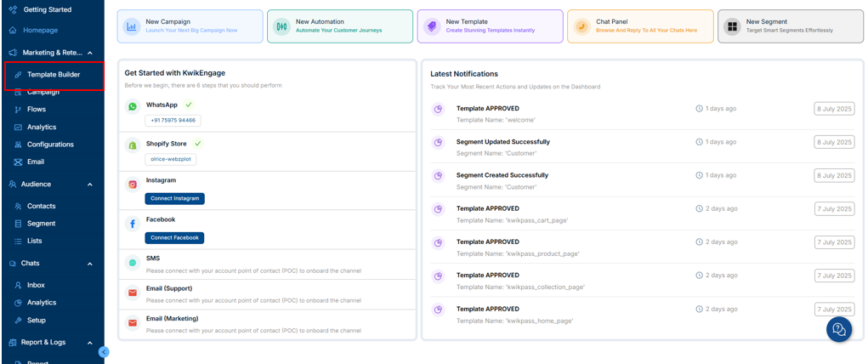This screenshot has width=868, height=364.
Task: Go to Homepage in the sidebar
Action: pyautogui.click(x=40, y=31)
